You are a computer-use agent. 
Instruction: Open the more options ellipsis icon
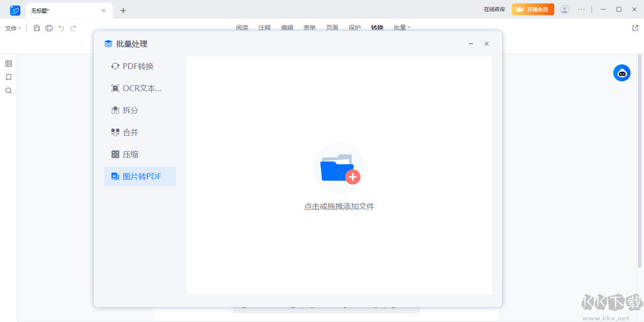tap(581, 9)
